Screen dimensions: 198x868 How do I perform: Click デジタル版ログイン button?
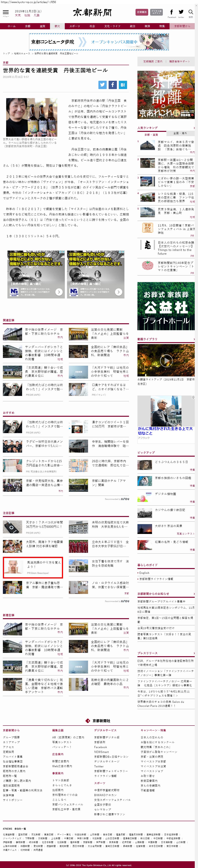[x=156, y=12]
